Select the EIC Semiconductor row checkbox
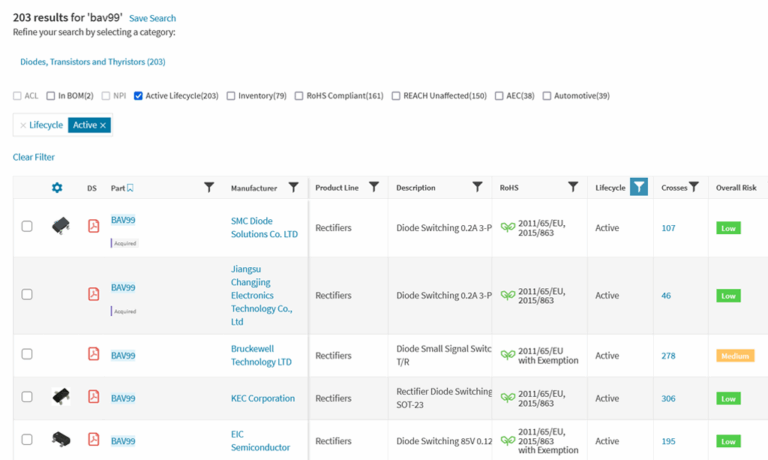Viewport: 768px width, 460px height. pyautogui.click(x=27, y=439)
